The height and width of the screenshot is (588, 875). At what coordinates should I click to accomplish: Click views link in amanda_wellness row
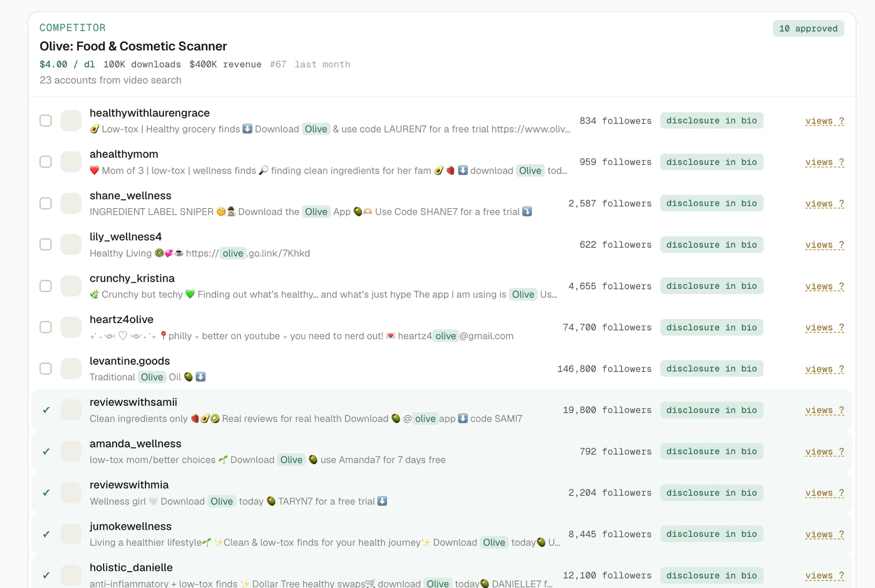pos(825,452)
